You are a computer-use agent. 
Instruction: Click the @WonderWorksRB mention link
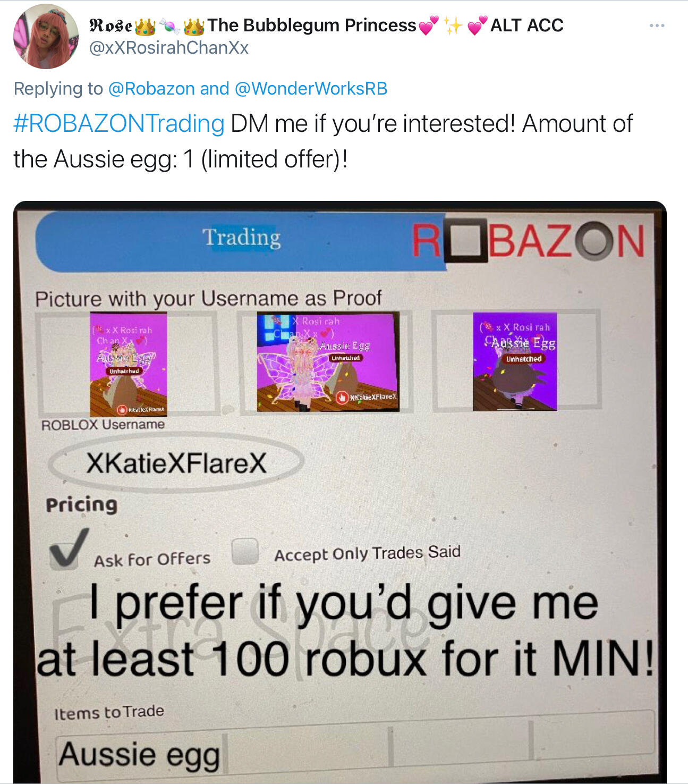point(311,88)
